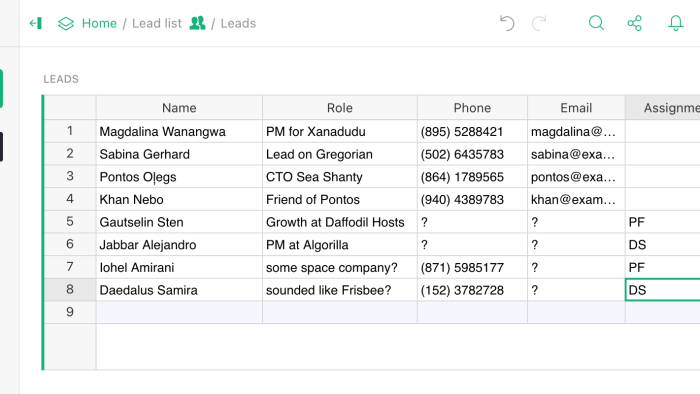
Task: Click the name cell Pontos Oļegs
Action: [179, 177]
